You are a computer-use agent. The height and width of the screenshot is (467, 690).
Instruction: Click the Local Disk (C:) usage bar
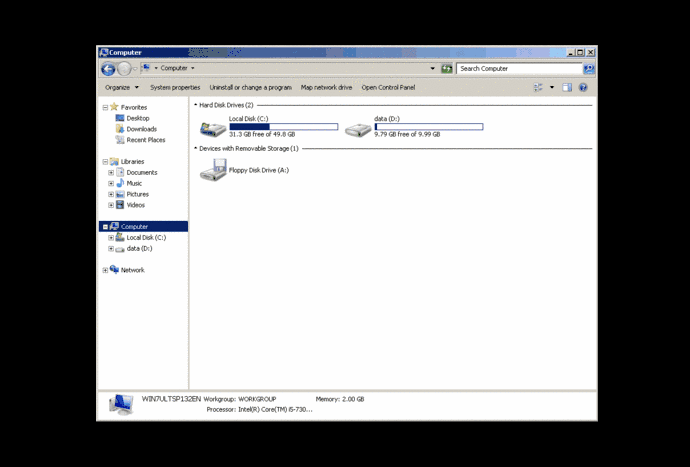coord(284,127)
